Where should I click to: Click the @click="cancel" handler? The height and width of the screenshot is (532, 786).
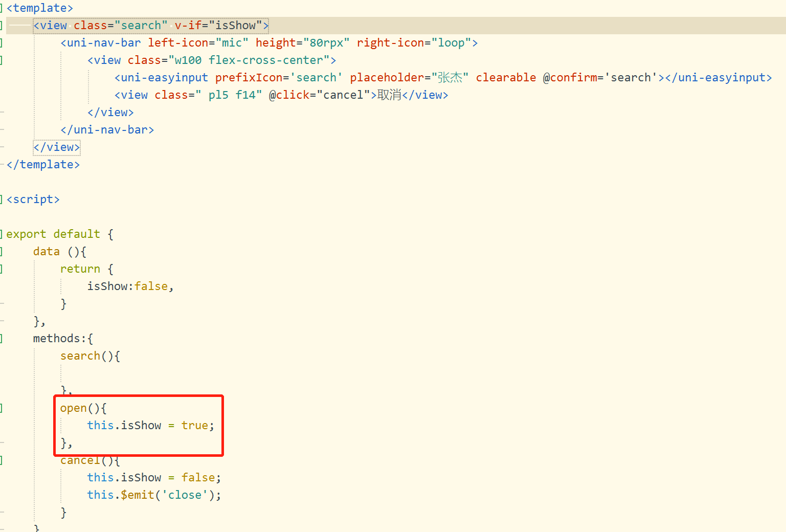320,95
